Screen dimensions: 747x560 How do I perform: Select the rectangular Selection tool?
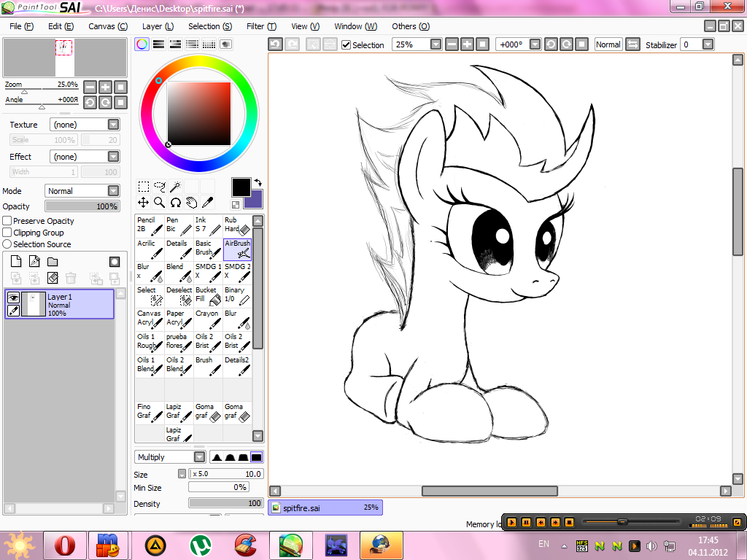point(143,186)
